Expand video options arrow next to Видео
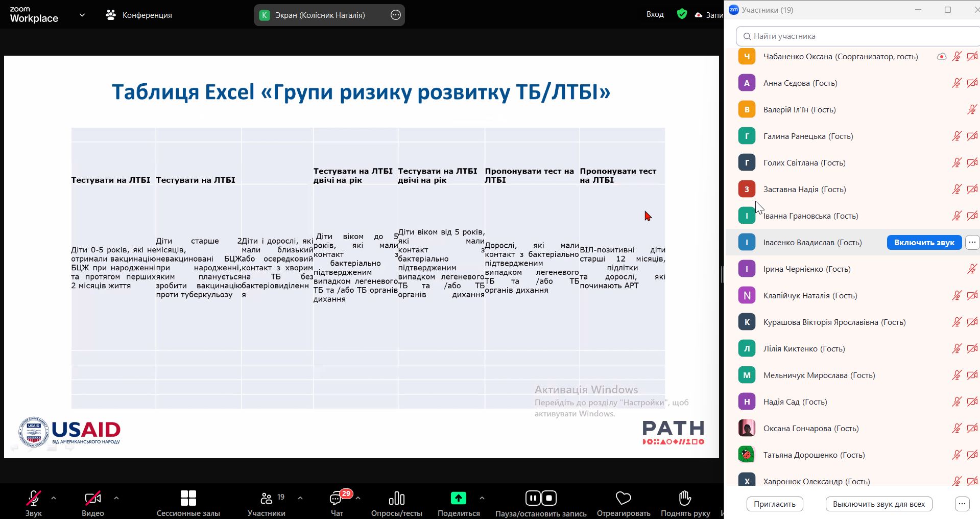980x519 pixels. 116,498
